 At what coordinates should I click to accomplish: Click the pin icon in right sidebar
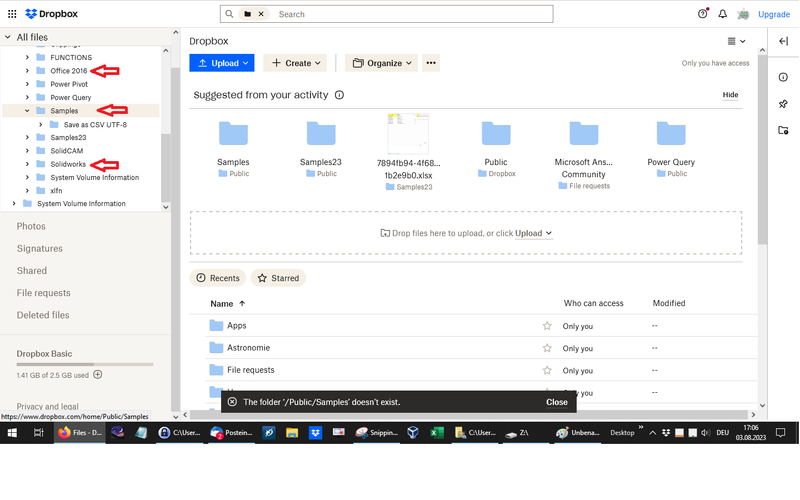783,104
